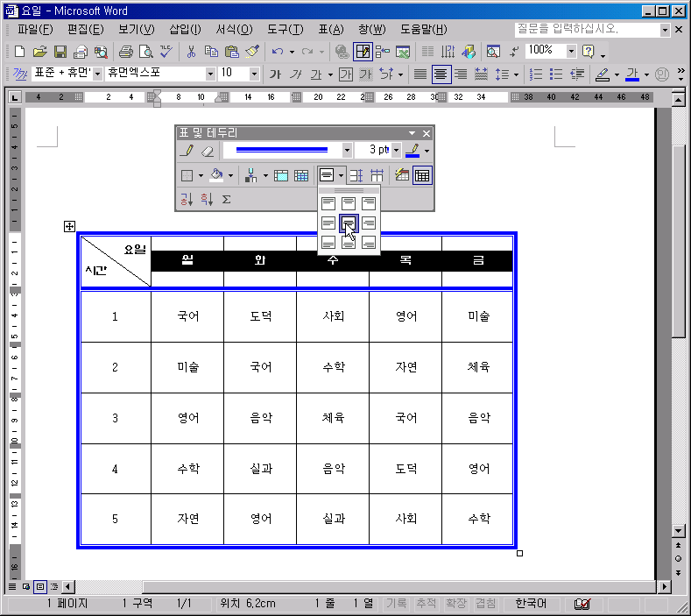Switch to Normal view button at bottom
Screen dimensions: 691x616
pyautogui.click(x=12, y=586)
